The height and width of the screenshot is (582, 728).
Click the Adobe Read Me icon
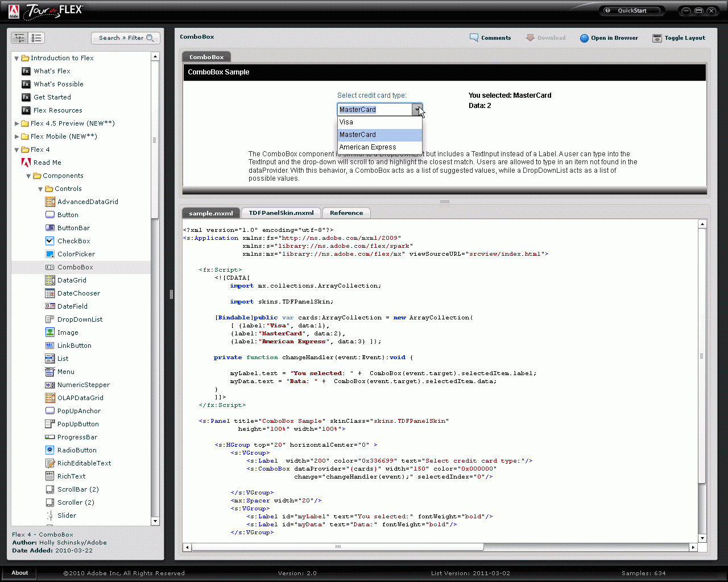(x=26, y=163)
